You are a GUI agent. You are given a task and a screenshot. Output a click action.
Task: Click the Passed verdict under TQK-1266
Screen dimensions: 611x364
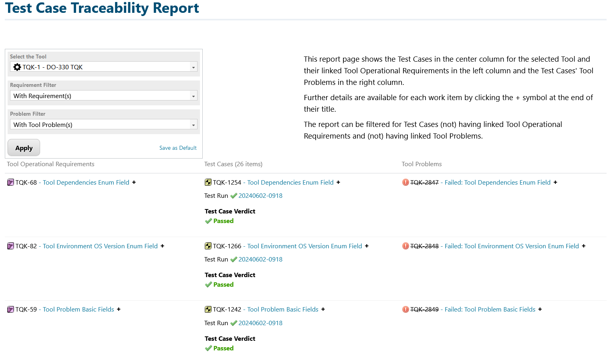point(223,285)
